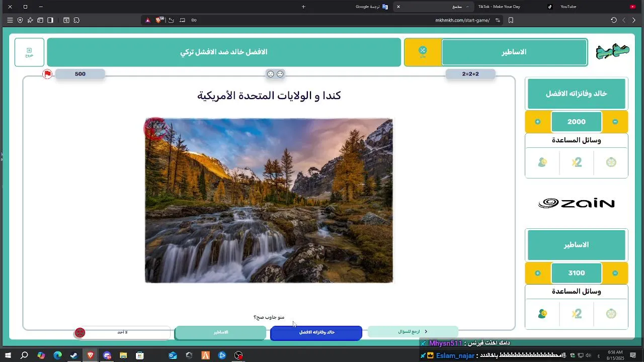Click the 3100 score field
The width and height of the screenshot is (644, 362).
[577, 273]
